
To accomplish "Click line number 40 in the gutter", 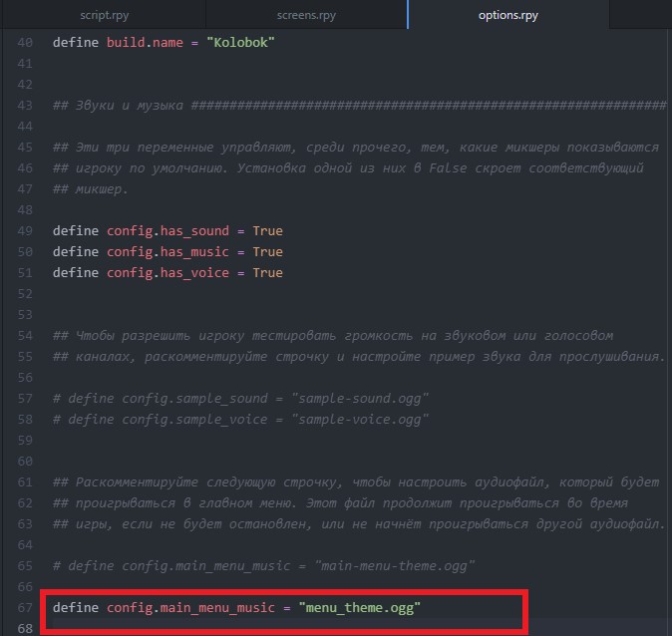I will (25, 43).
